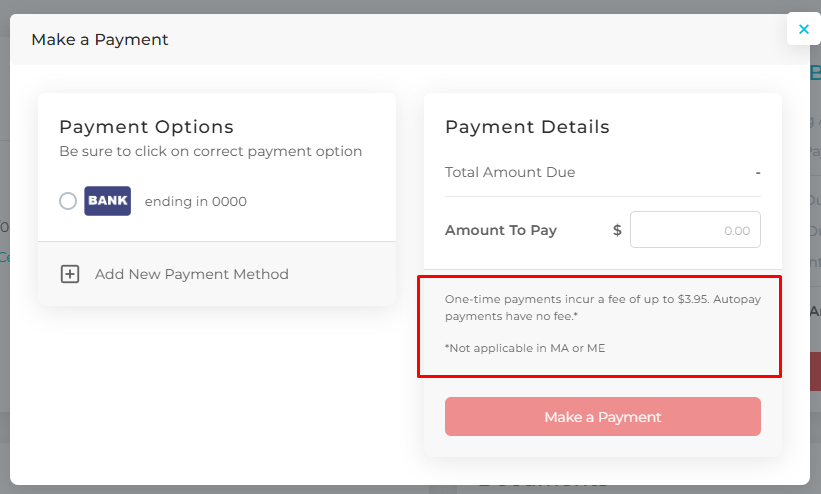821x494 pixels.
Task: Focus the Amount To Pay input field
Action: [695, 230]
